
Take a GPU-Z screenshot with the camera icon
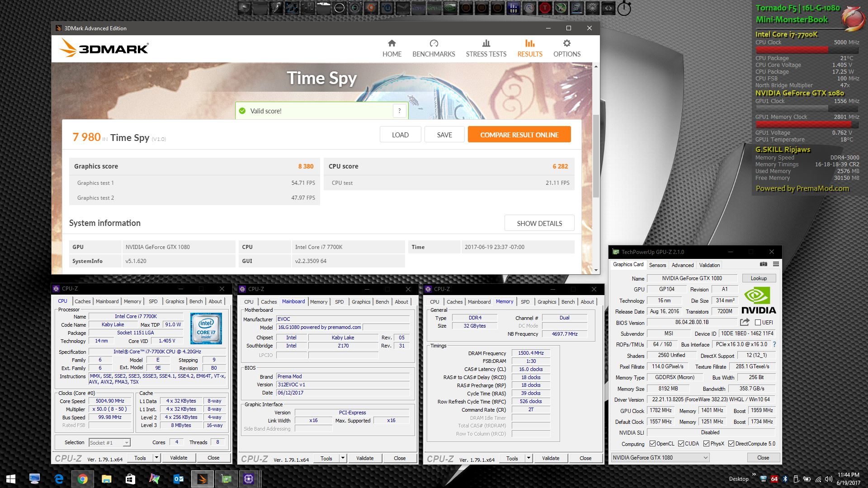point(764,264)
